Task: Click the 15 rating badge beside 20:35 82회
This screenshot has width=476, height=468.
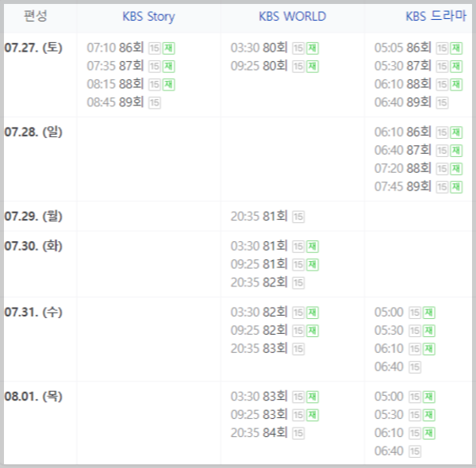Action: (298, 283)
